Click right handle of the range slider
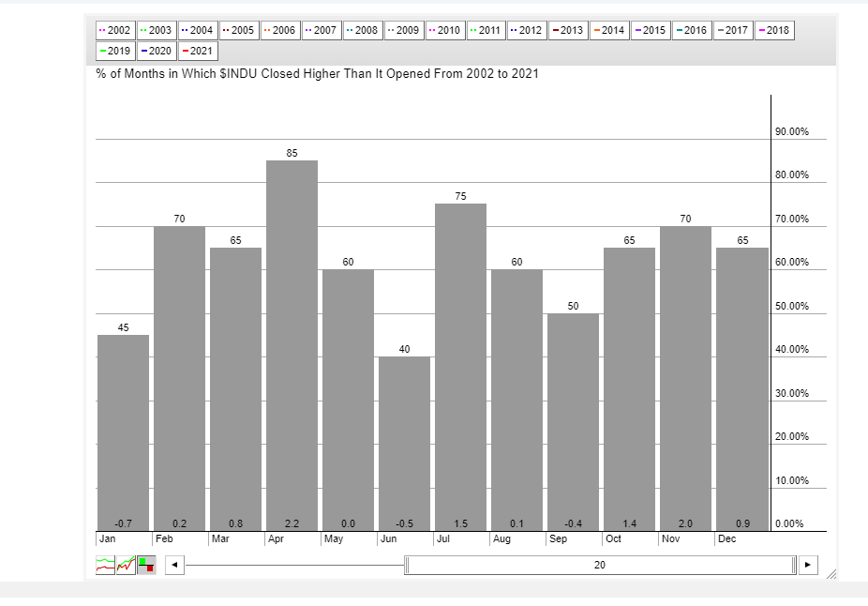This screenshot has height=606, width=868. click(x=795, y=566)
